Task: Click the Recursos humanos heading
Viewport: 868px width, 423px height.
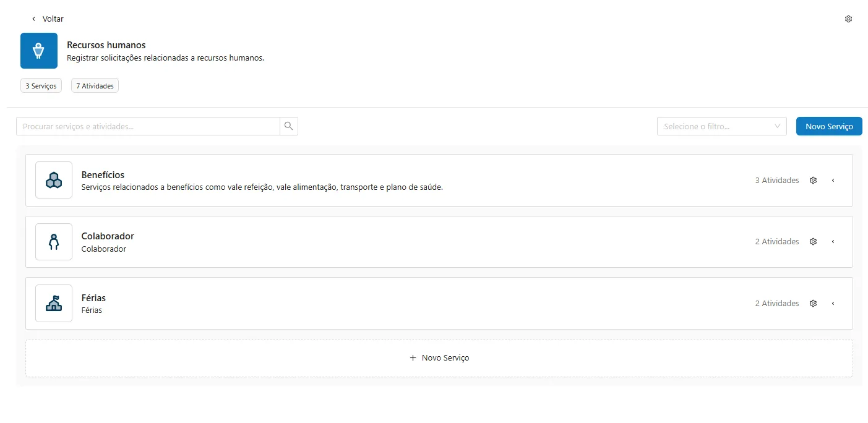Action: click(106, 45)
